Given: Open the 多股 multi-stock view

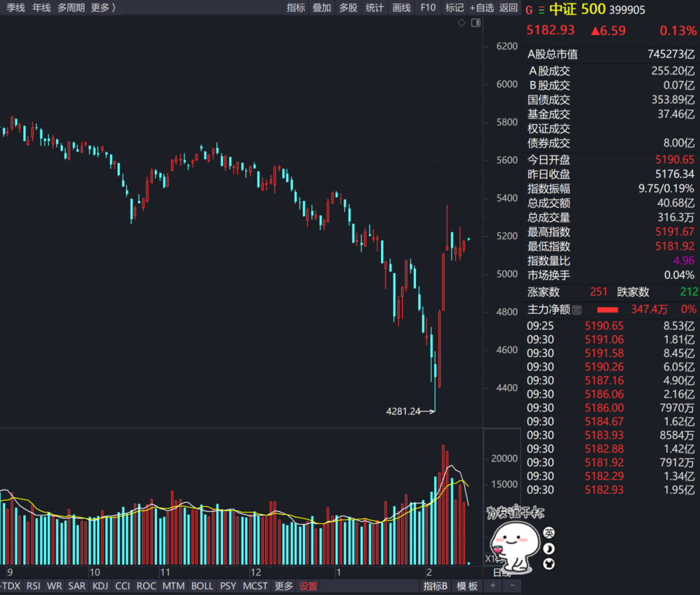Looking at the screenshot, I should (348, 8).
